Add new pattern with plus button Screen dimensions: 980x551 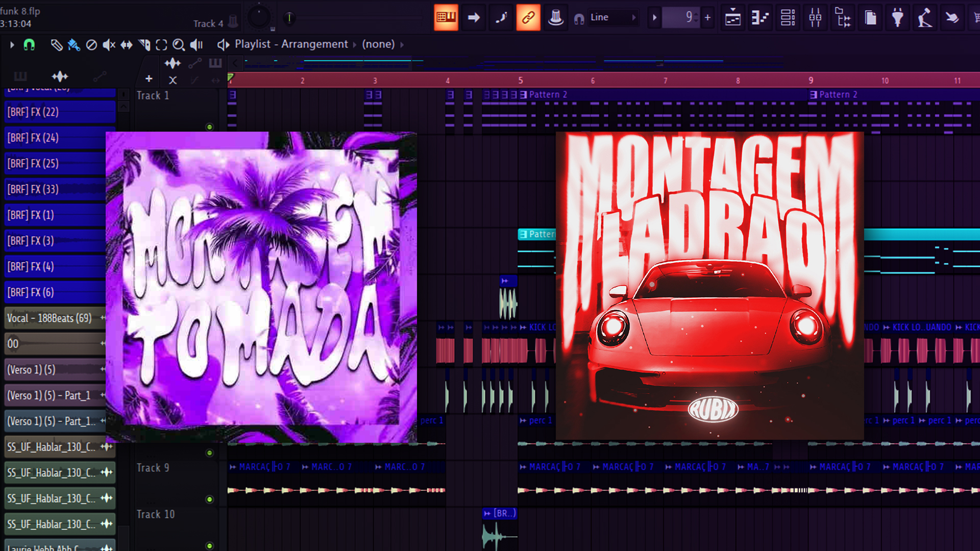coord(707,18)
